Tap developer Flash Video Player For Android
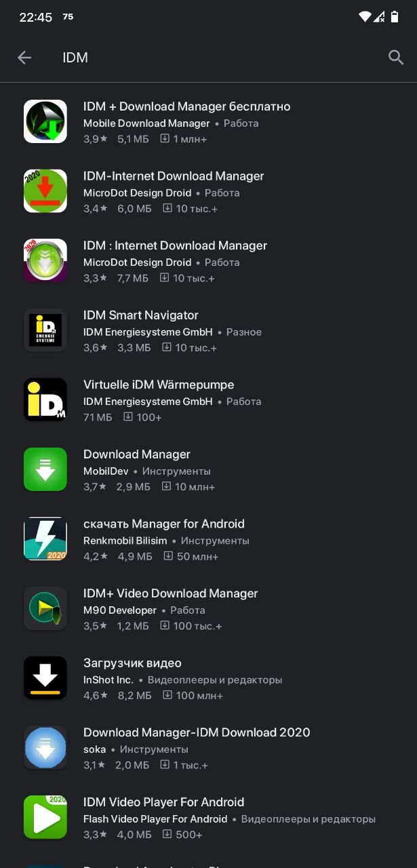This screenshot has width=417, height=868. 155,818
